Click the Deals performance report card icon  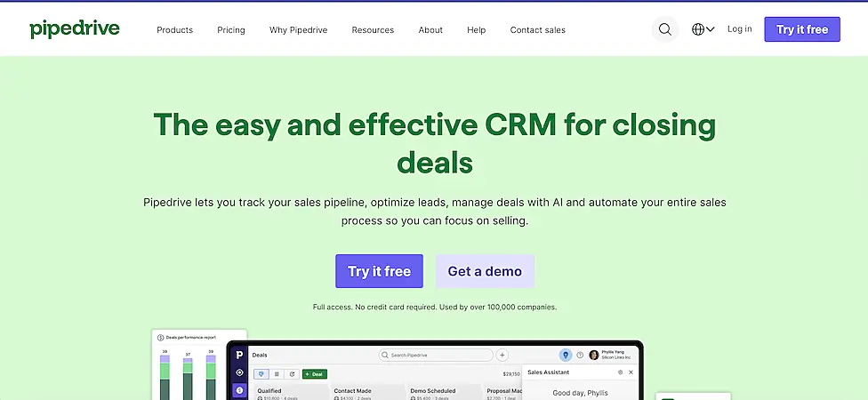click(161, 338)
